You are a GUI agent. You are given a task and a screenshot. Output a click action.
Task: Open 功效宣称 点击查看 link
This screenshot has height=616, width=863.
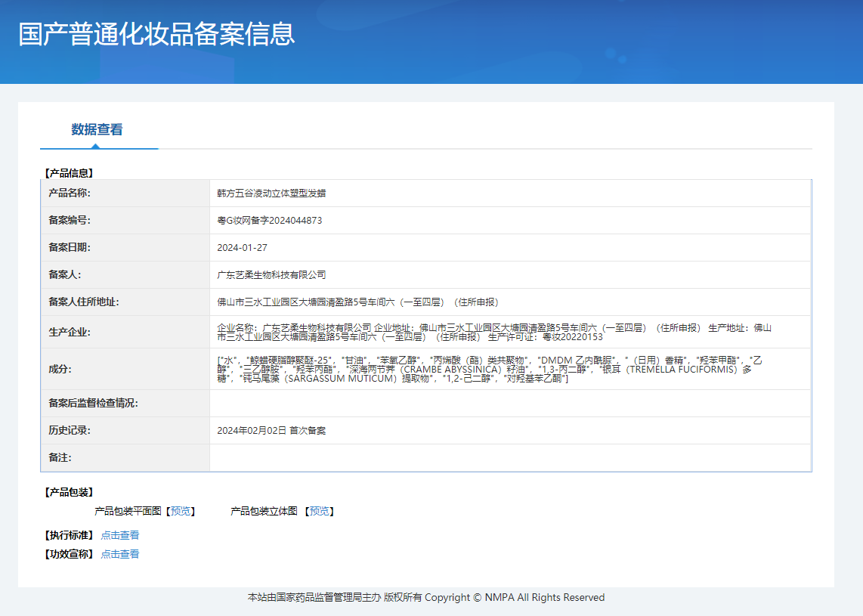pos(120,554)
